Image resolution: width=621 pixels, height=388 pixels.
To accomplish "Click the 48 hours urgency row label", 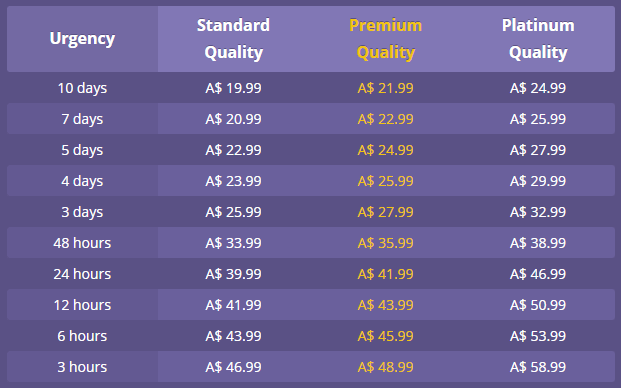I will click(82, 243).
